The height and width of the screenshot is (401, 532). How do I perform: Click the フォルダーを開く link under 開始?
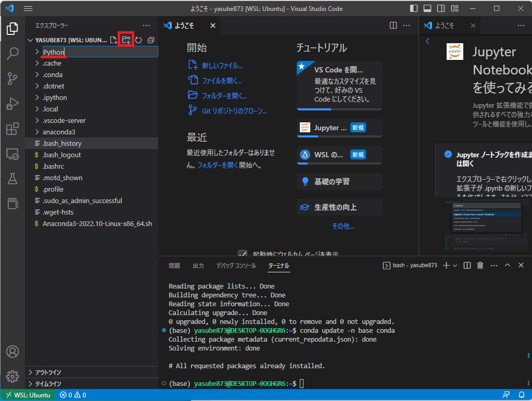[224, 96]
